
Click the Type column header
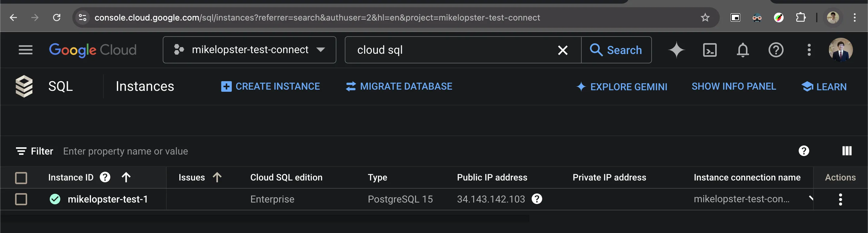377,177
